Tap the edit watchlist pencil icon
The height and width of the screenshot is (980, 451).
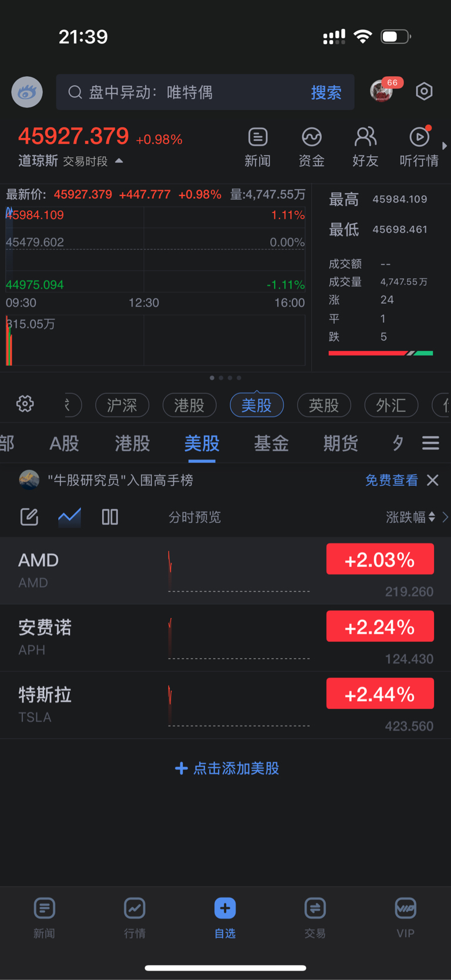29,517
